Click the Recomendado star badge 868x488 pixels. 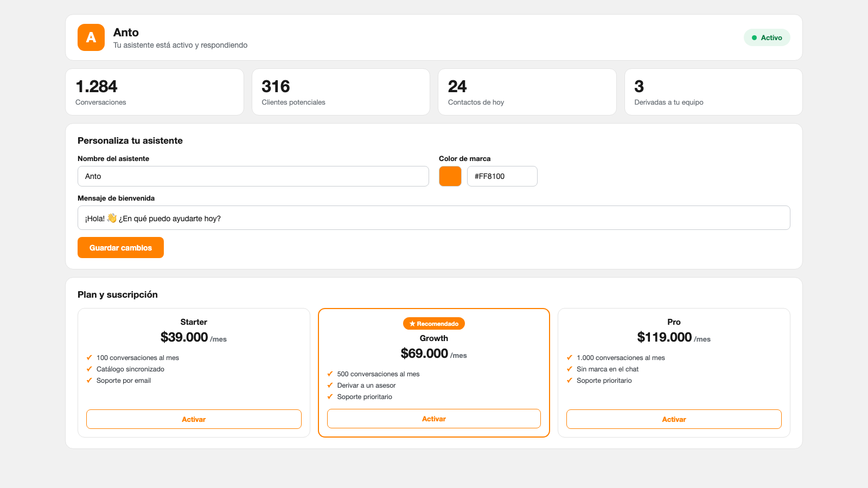[434, 324]
